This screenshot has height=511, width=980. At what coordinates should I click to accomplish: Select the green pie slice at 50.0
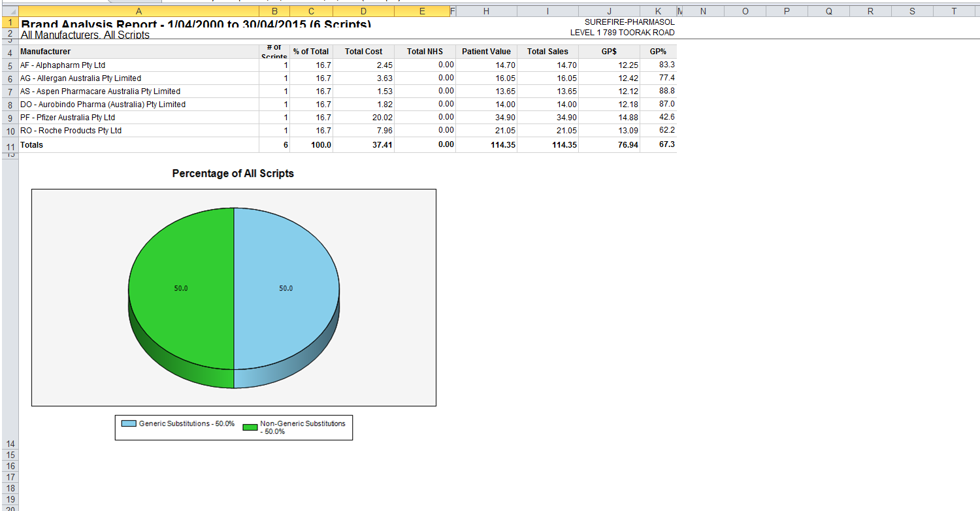(x=181, y=288)
